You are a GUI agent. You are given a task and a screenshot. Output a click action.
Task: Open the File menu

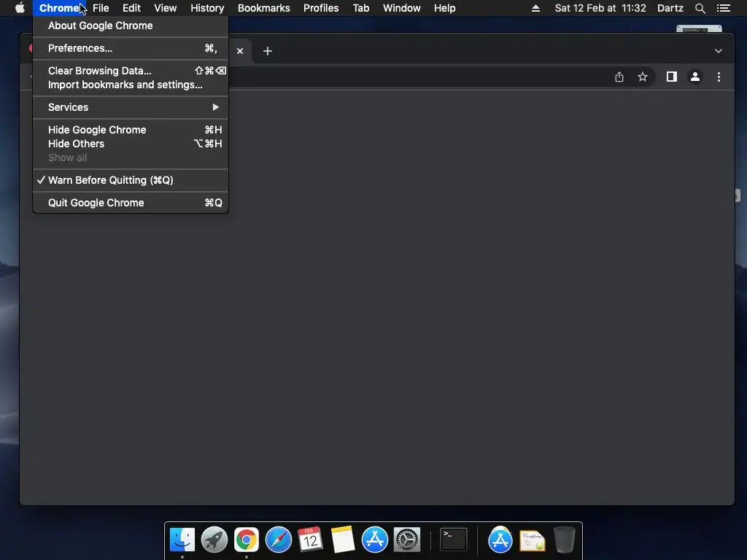pos(101,8)
